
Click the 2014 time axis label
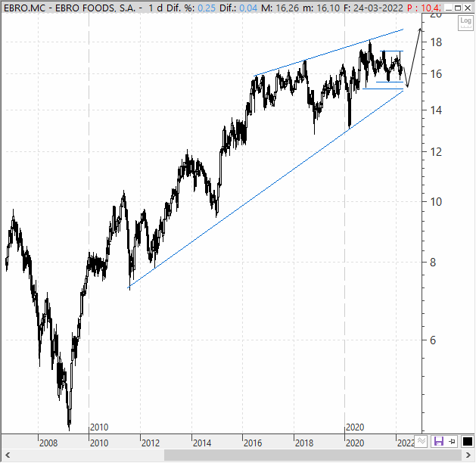[x=202, y=443]
